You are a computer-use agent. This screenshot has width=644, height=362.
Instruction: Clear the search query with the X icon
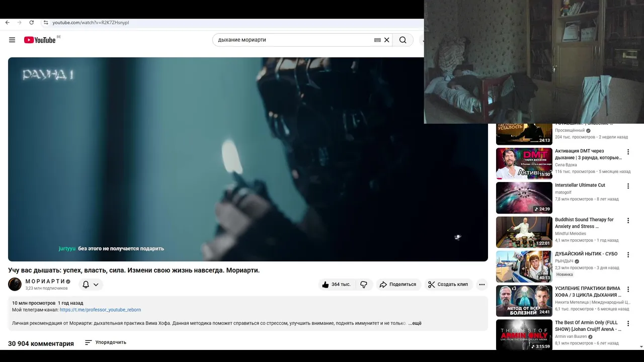coord(387,40)
